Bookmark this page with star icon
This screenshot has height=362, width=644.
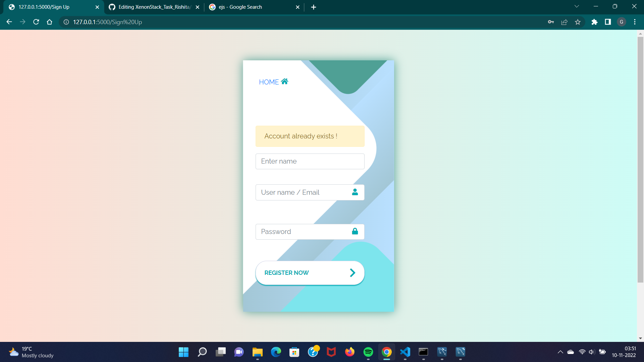578,22
